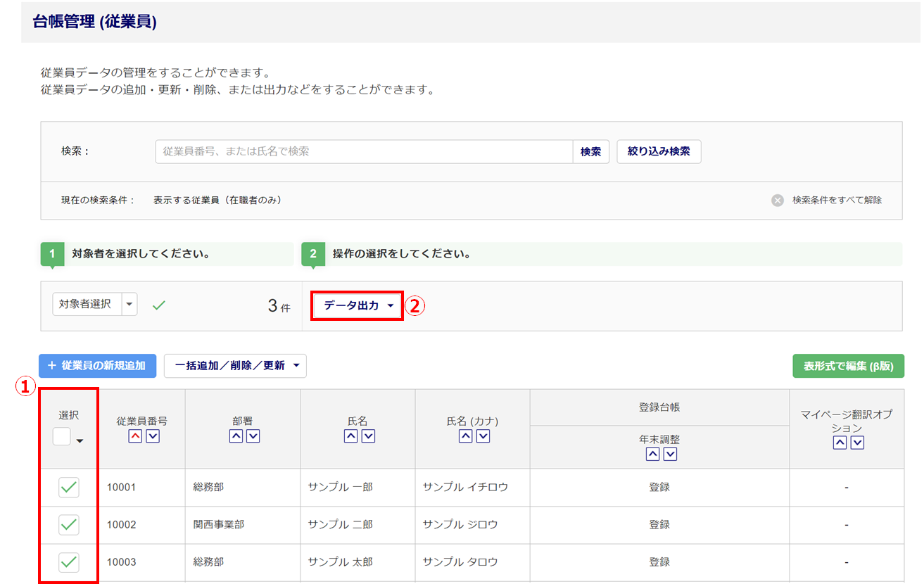Click the clear search conditions X icon

click(778, 201)
